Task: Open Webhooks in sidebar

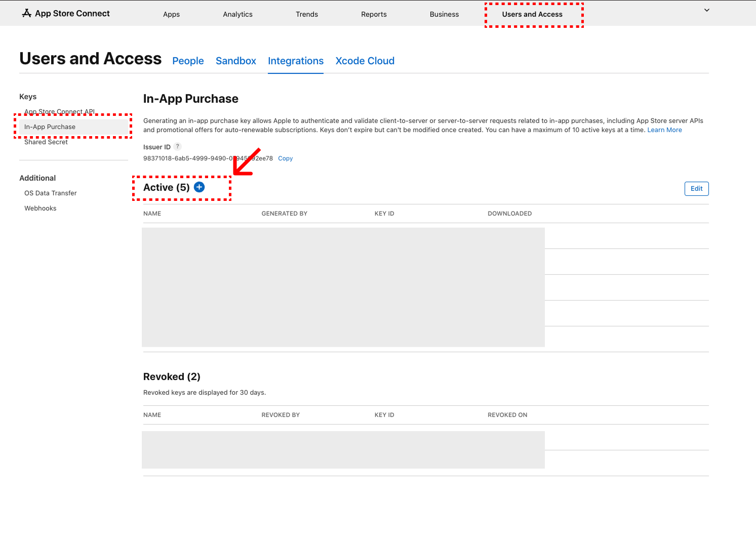Action: (41, 208)
